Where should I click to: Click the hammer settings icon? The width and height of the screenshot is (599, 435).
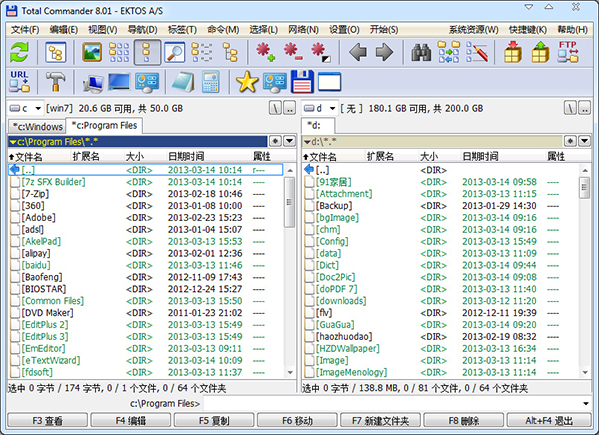[x=56, y=82]
